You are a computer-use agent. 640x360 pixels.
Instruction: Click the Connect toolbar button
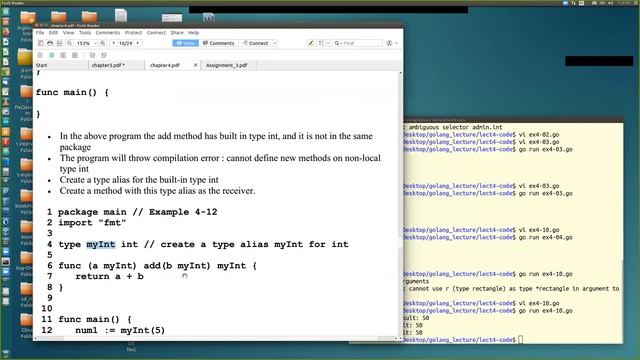(256, 43)
